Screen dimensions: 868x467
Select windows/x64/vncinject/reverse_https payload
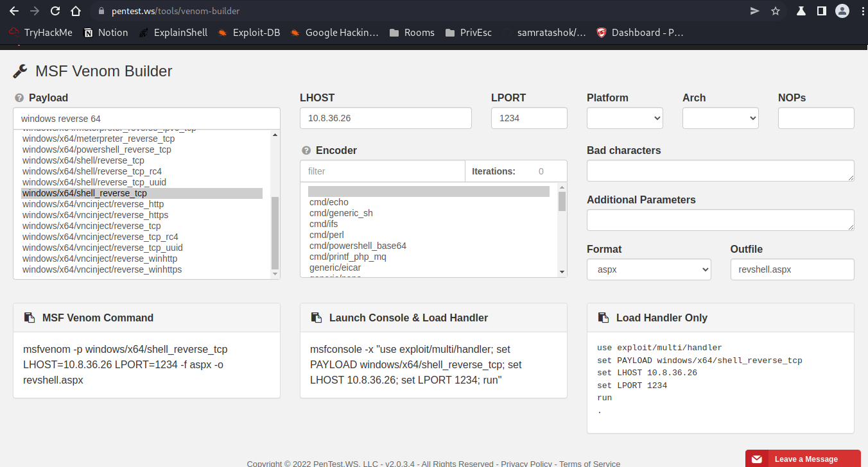142,215
